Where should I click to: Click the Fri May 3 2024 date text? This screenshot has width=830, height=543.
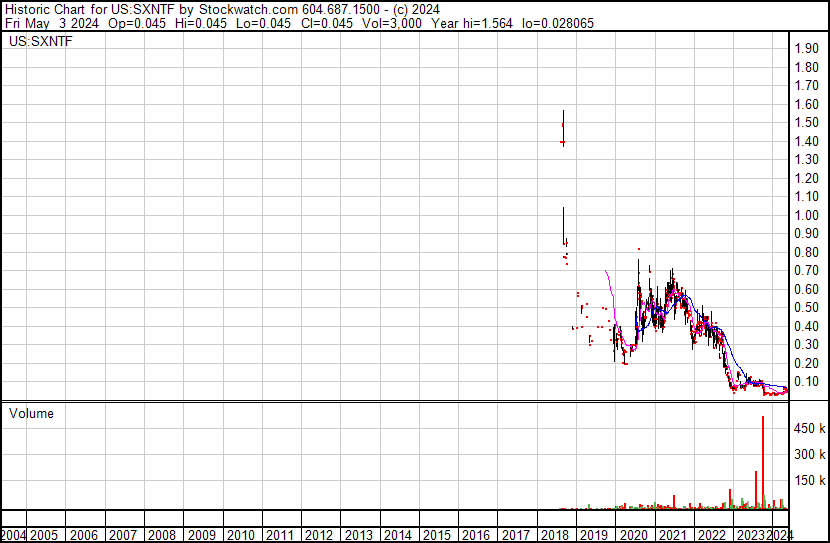[x=52, y=23]
